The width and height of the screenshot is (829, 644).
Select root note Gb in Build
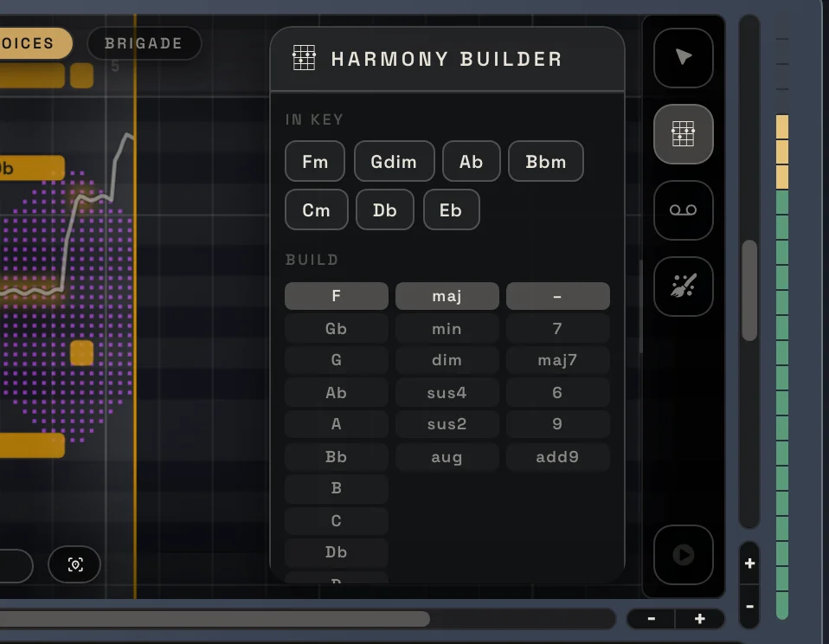(x=337, y=329)
